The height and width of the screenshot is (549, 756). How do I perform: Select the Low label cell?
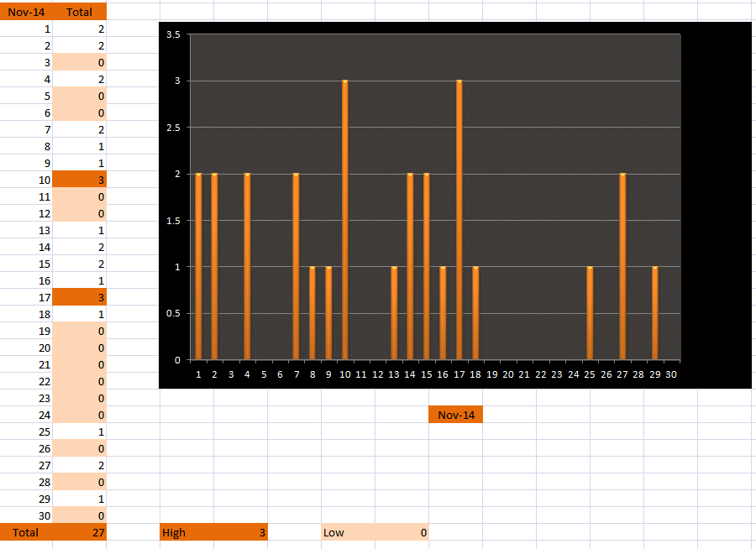click(x=348, y=532)
